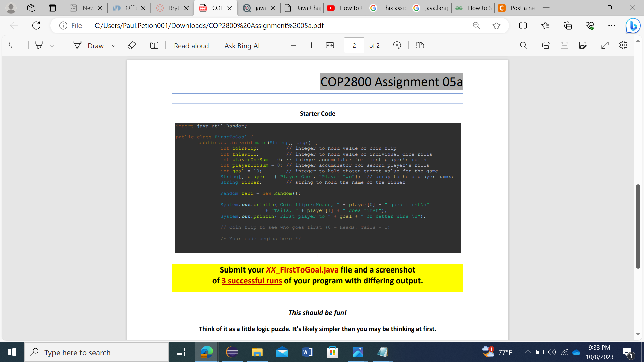Image resolution: width=644 pixels, height=362 pixels.
Task: Expand the Draw options dropdown
Action: click(x=114, y=46)
